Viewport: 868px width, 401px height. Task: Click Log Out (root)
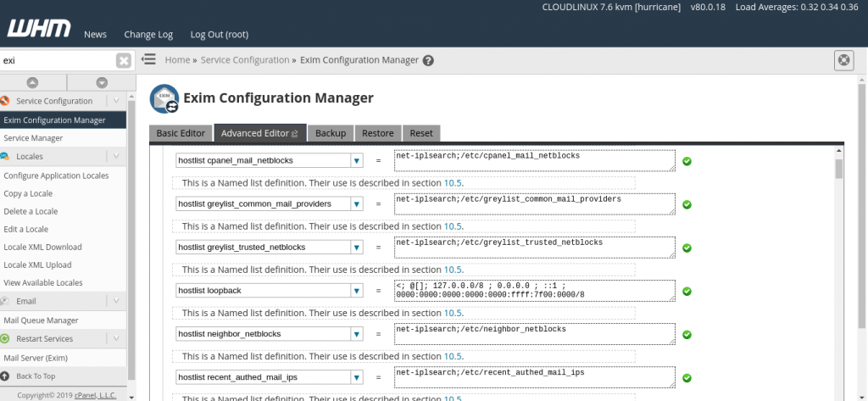[220, 35]
